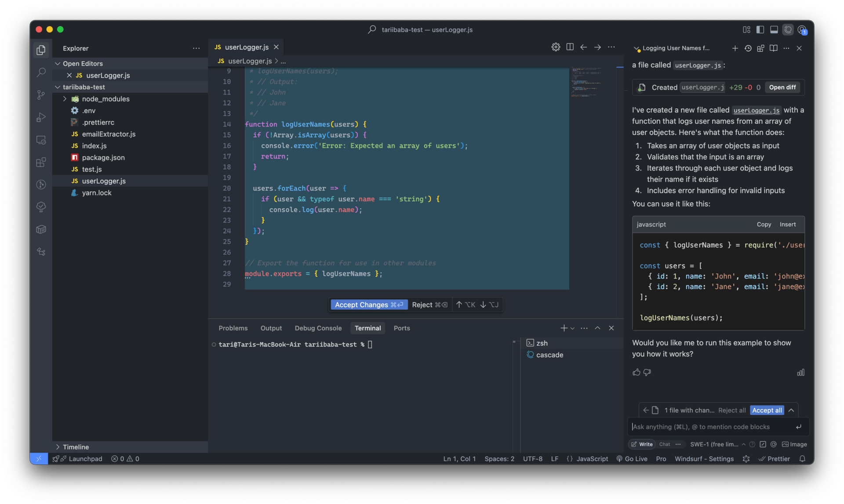Open Cascade conversation history icon

(x=748, y=48)
